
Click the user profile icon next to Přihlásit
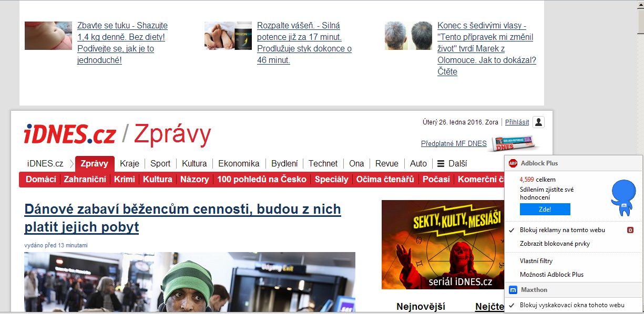[x=538, y=122]
